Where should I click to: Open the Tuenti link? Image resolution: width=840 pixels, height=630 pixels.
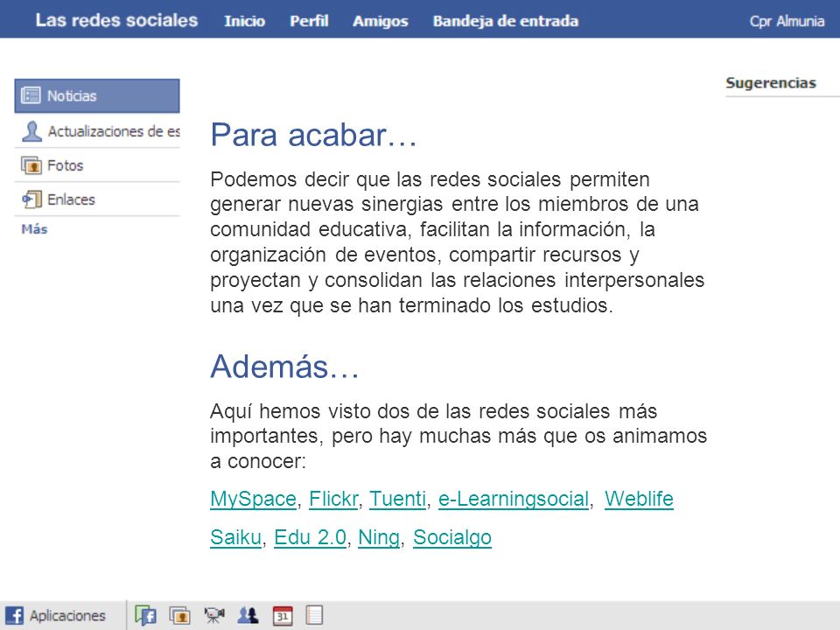(398, 499)
